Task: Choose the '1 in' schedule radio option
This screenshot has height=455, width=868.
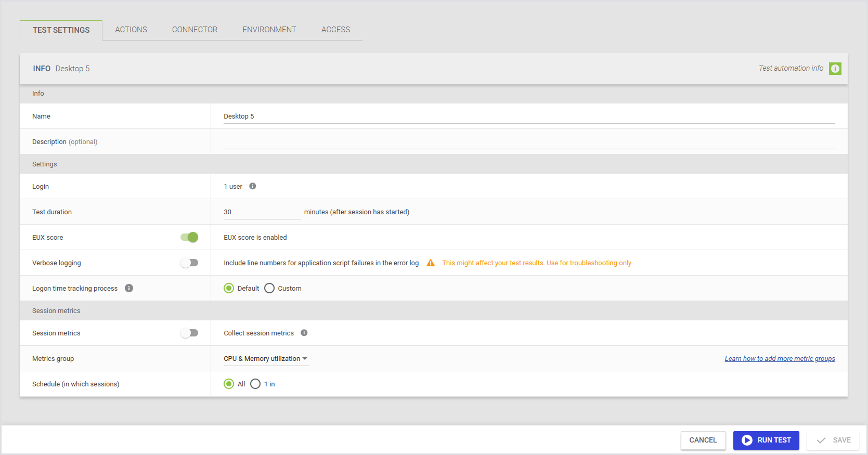Action: click(x=255, y=384)
